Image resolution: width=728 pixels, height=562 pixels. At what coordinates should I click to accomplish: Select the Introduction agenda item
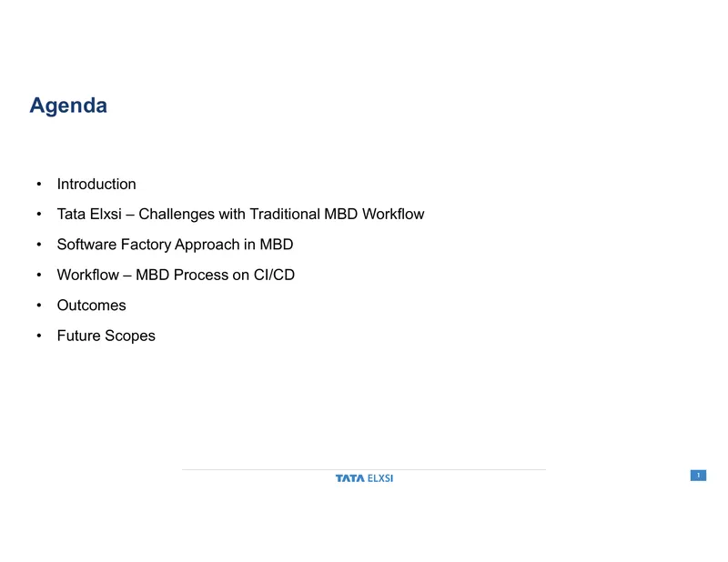(96, 185)
